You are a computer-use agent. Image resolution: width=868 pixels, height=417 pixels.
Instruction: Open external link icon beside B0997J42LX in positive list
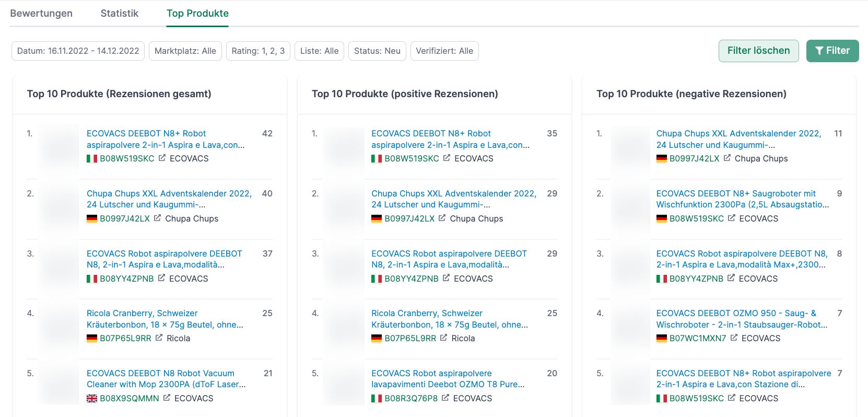(x=442, y=218)
